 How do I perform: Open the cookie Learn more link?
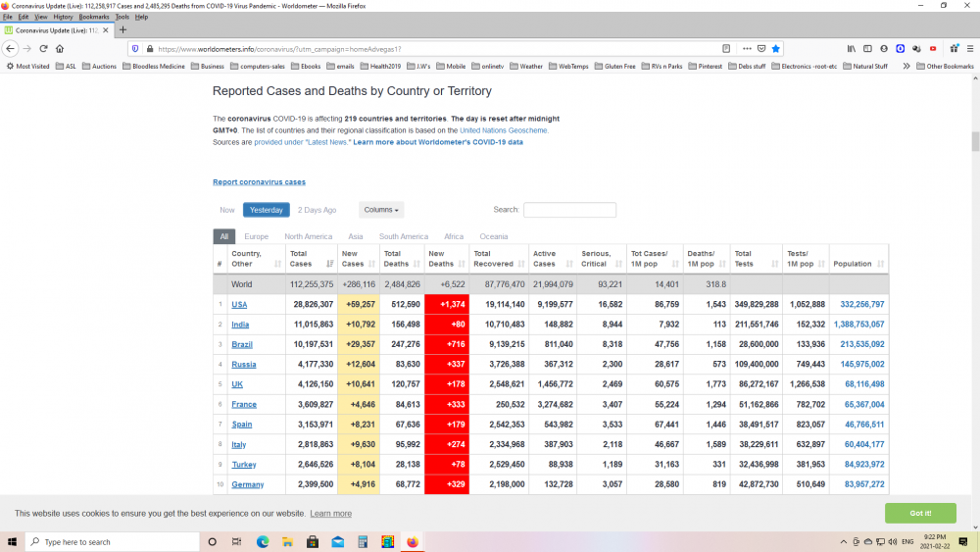coord(330,513)
